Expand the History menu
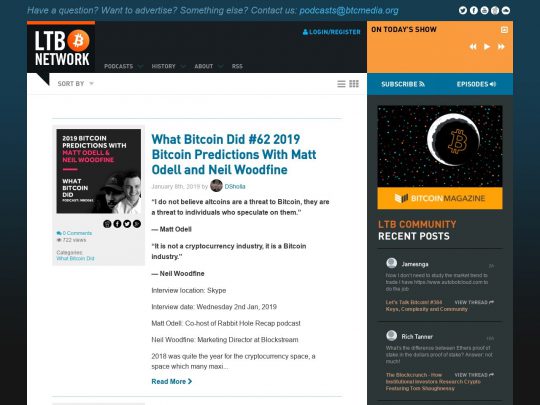 168,66
